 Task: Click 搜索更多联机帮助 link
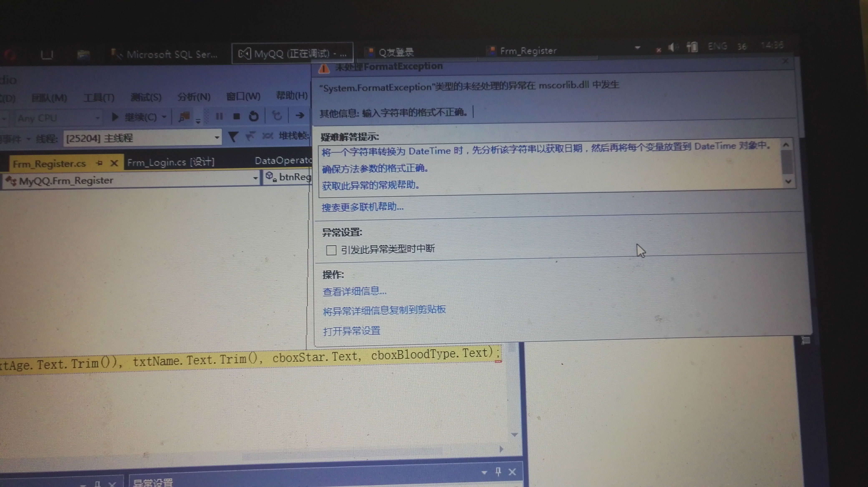362,207
